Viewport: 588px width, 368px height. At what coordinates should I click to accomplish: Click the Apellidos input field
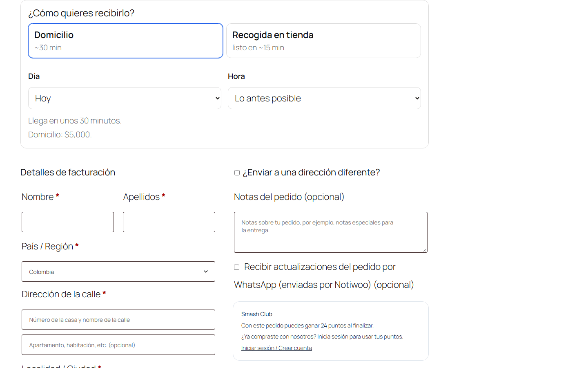coord(169,222)
